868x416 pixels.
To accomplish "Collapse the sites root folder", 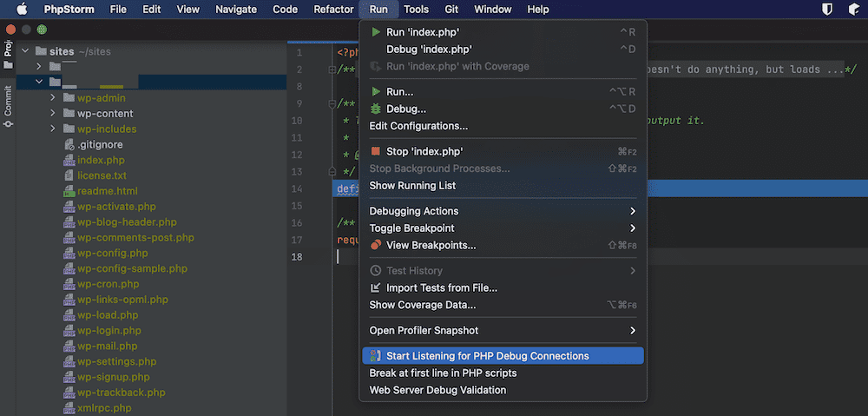I will click(25, 51).
